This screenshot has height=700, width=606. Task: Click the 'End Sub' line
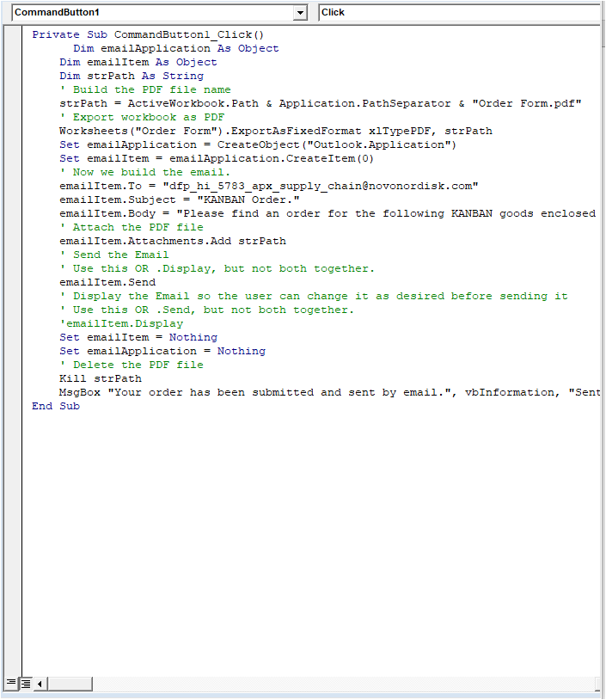(56, 406)
